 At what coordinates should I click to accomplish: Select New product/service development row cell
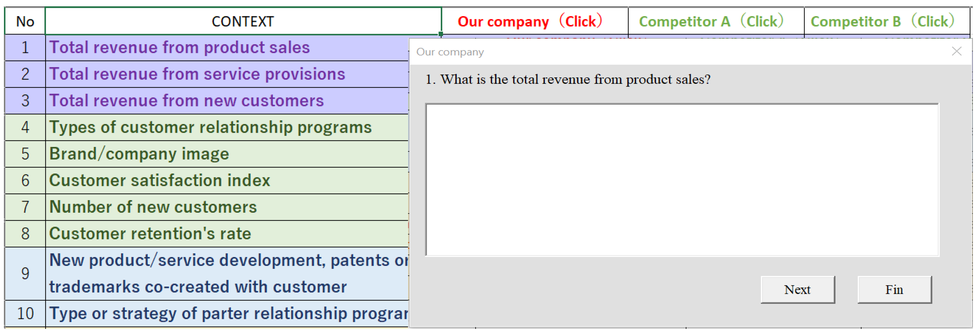(228, 274)
